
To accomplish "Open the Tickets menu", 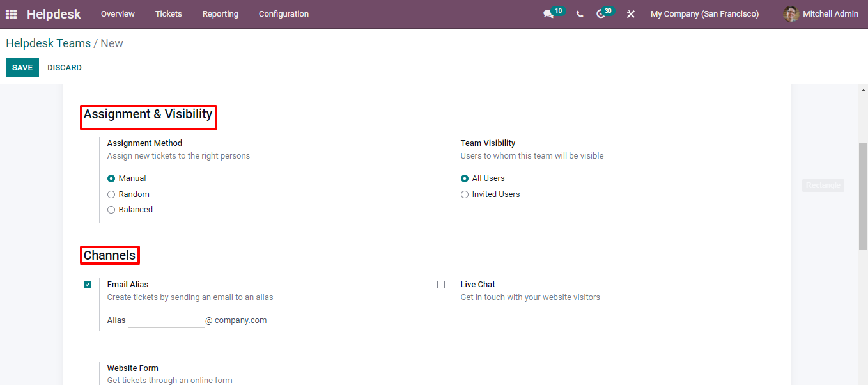I will point(169,14).
